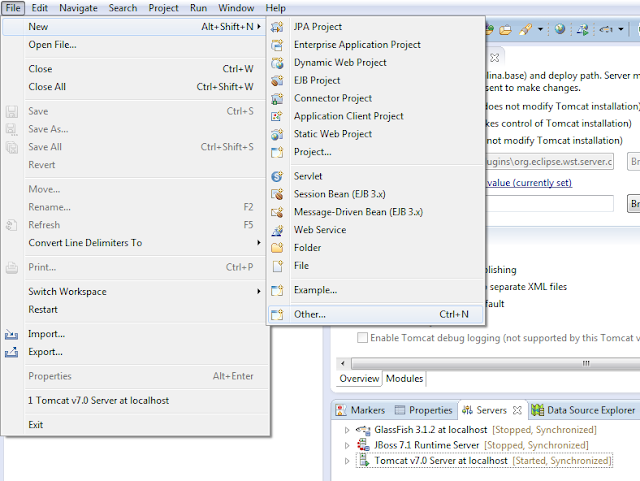Open the Properties view tab
Screen dimensions: 640x481
[x=424, y=410]
